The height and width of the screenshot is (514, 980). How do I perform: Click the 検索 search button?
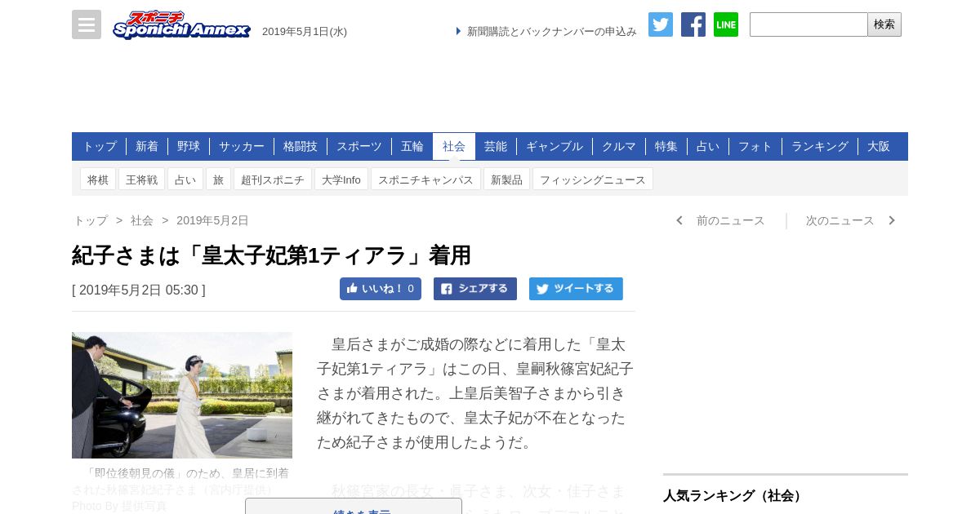point(884,24)
